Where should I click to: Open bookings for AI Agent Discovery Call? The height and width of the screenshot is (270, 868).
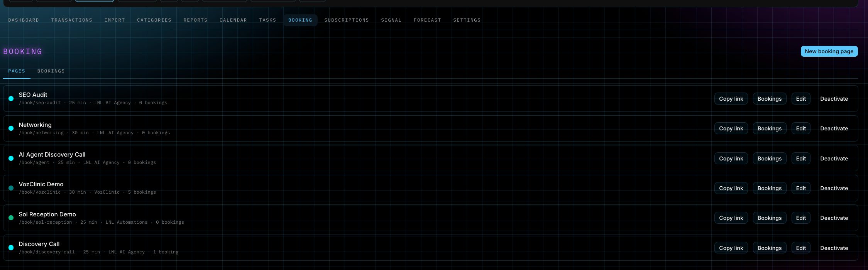point(770,159)
